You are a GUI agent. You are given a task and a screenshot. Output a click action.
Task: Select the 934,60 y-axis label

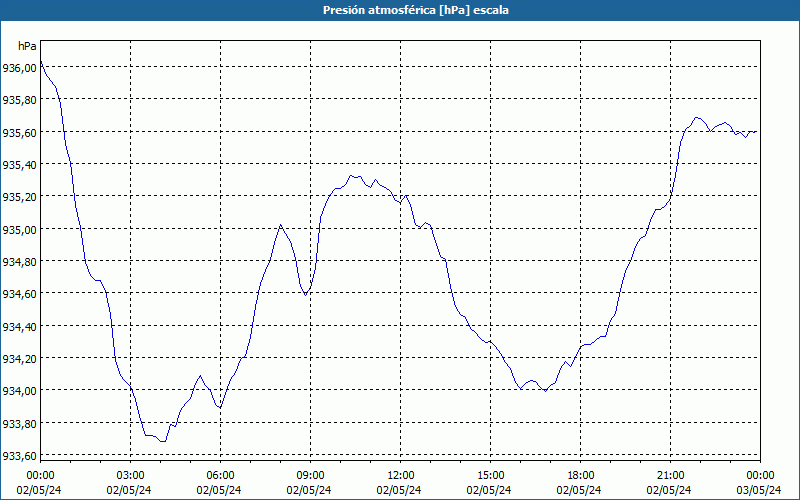point(19,294)
